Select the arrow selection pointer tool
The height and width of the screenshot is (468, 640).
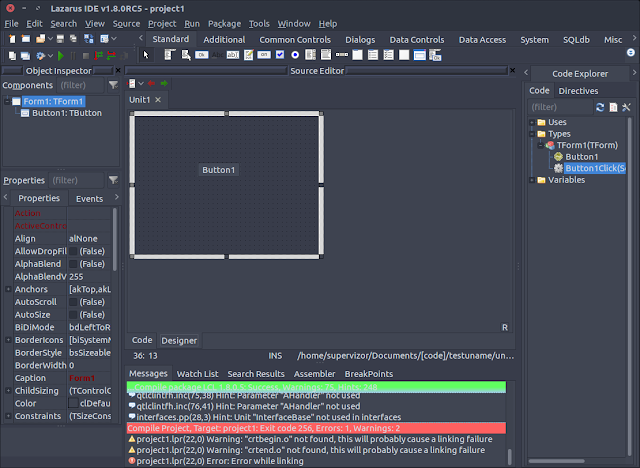tap(146, 55)
